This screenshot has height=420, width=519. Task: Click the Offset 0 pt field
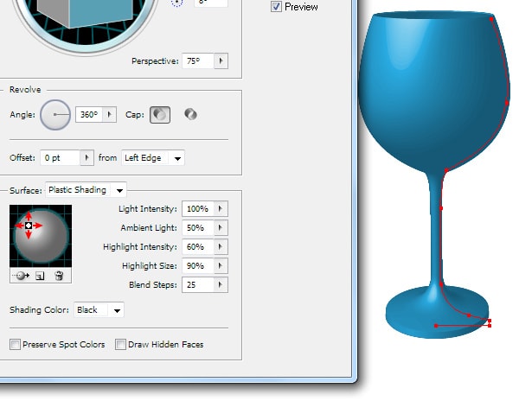[61, 158]
